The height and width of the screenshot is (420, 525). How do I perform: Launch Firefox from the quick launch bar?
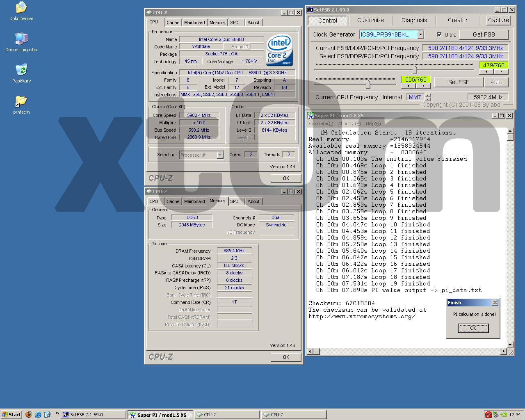(29, 414)
